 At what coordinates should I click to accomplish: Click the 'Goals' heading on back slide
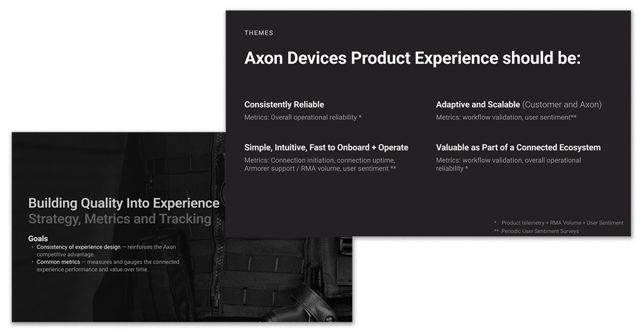(38, 238)
